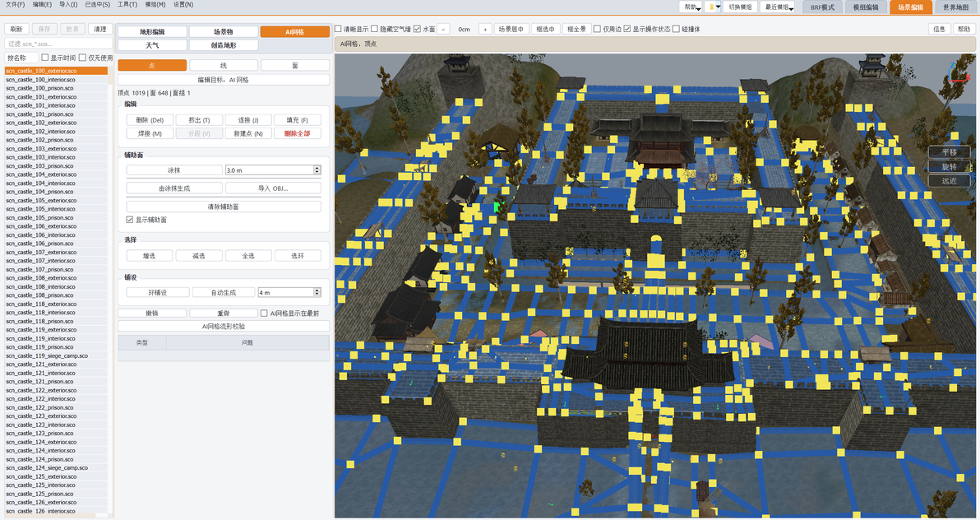This screenshot has width=980, height=520.
Task: Toggle the 水面 checkbox
Action: pyautogui.click(x=417, y=29)
